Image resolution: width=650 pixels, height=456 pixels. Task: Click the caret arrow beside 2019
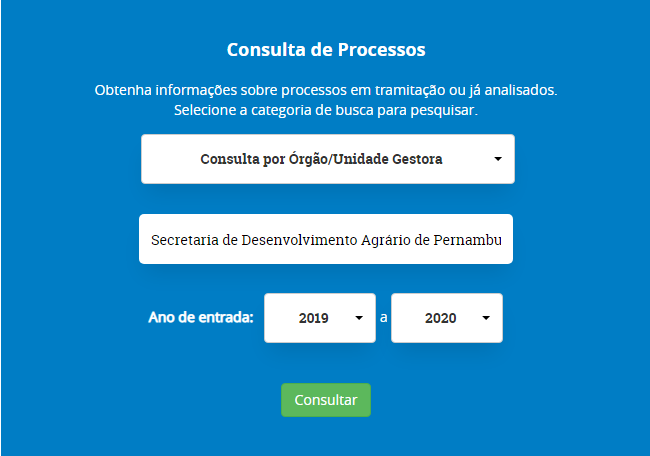coord(359,318)
